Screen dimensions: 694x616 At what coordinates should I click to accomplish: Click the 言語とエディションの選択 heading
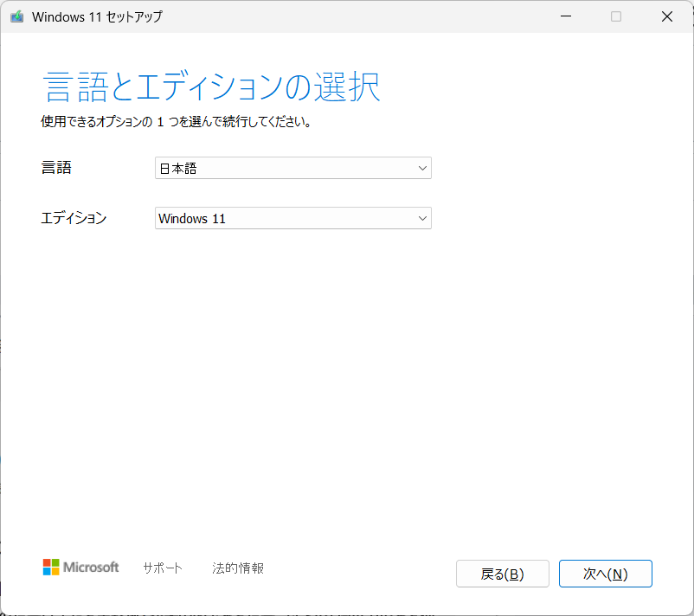coord(211,87)
